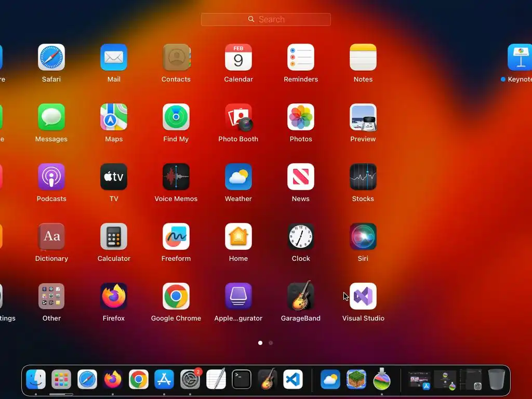This screenshot has width=532, height=399.
Task: Open Safari from the Launchpad grid
Action: pos(51,57)
